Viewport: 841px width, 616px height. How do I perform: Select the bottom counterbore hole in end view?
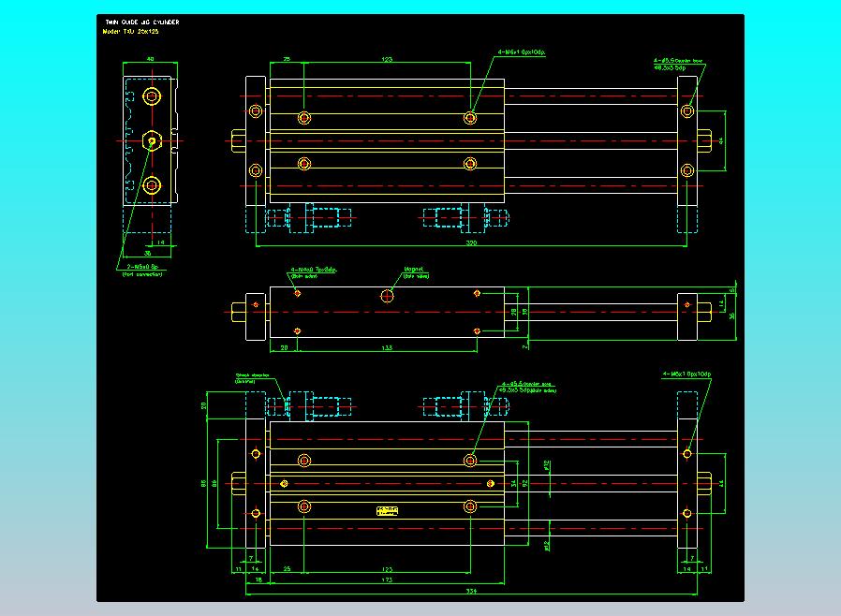(x=152, y=184)
